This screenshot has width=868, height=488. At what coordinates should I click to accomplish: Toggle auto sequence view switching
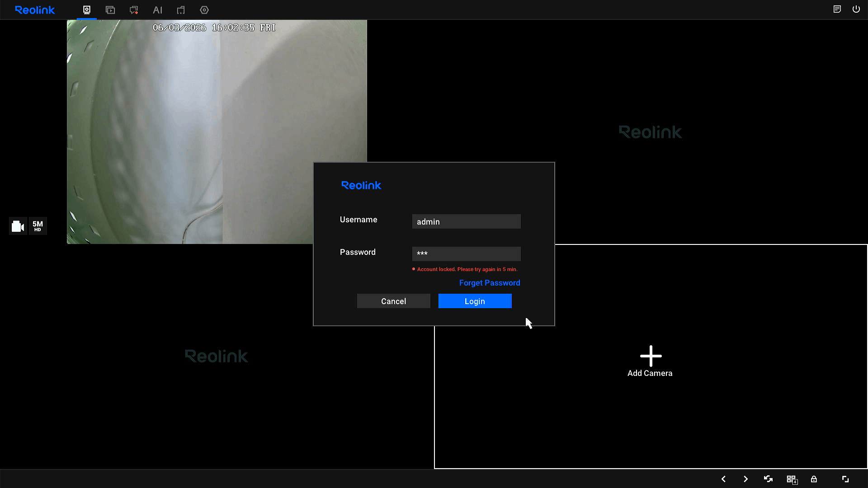point(769,479)
